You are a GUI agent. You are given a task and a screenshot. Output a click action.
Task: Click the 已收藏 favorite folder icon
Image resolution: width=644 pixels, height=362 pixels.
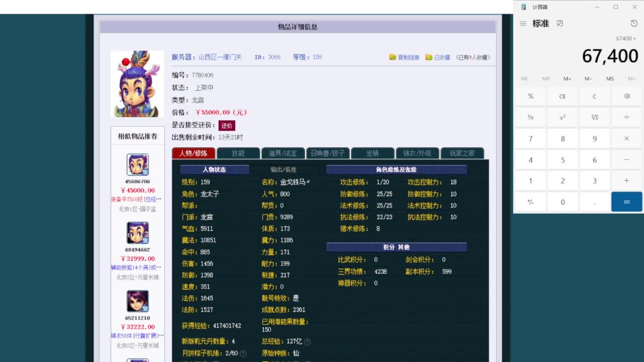(429, 57)
